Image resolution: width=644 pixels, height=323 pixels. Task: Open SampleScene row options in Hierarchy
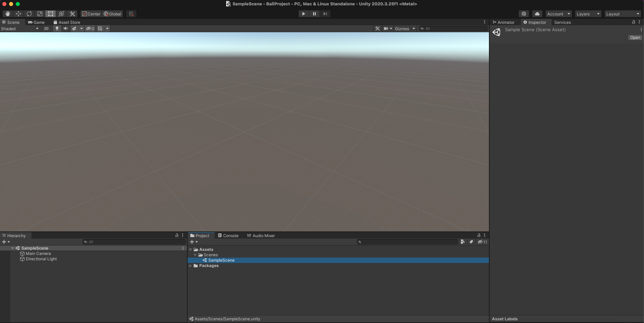coord(183,248)
